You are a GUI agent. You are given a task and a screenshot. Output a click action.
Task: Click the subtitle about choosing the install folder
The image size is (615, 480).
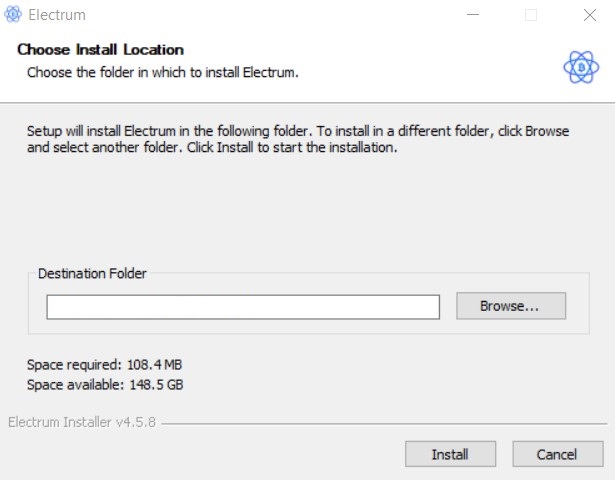[163, 73]
